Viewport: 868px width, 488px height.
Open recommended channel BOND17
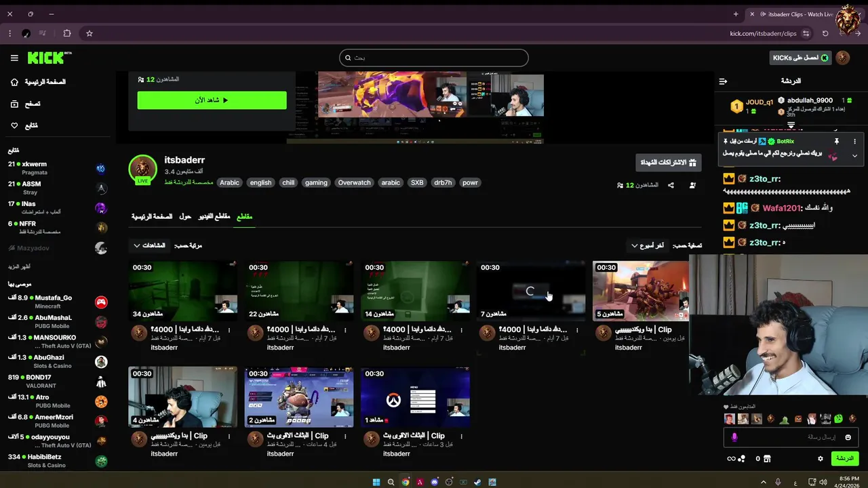point(57,381)
